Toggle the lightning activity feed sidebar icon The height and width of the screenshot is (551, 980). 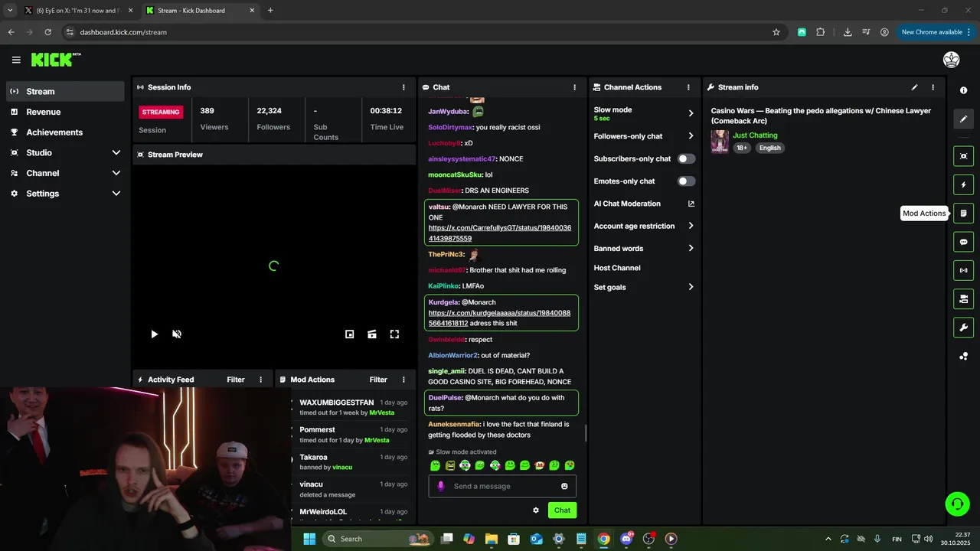tap(963, 184)
